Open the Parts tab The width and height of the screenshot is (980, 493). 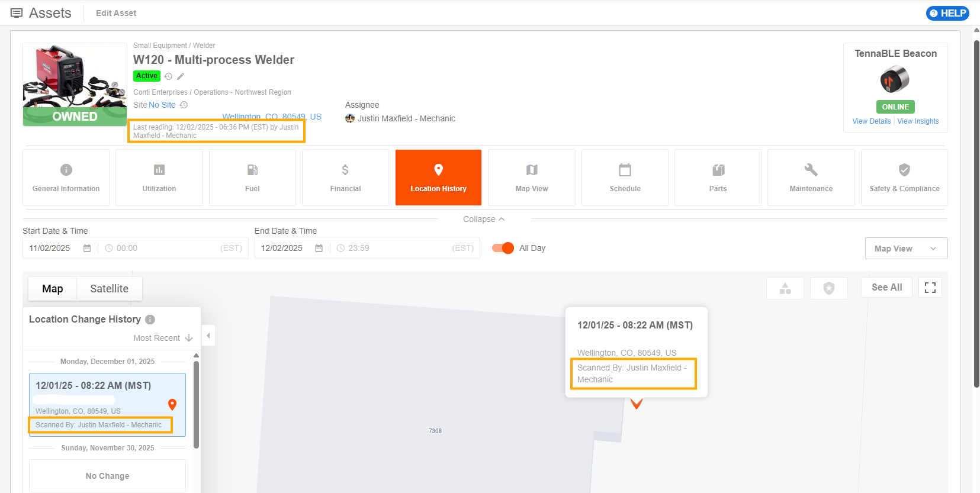pyautogui.click(x=718, y=178)
